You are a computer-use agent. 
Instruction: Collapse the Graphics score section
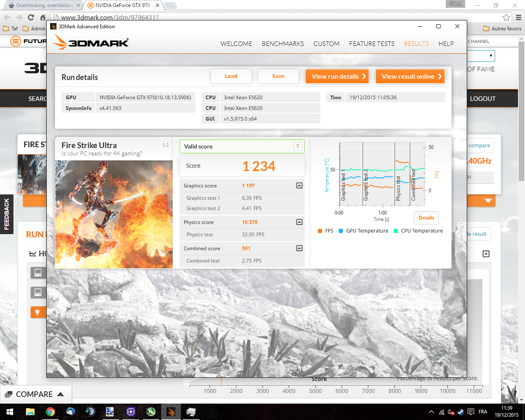[299, 185]
